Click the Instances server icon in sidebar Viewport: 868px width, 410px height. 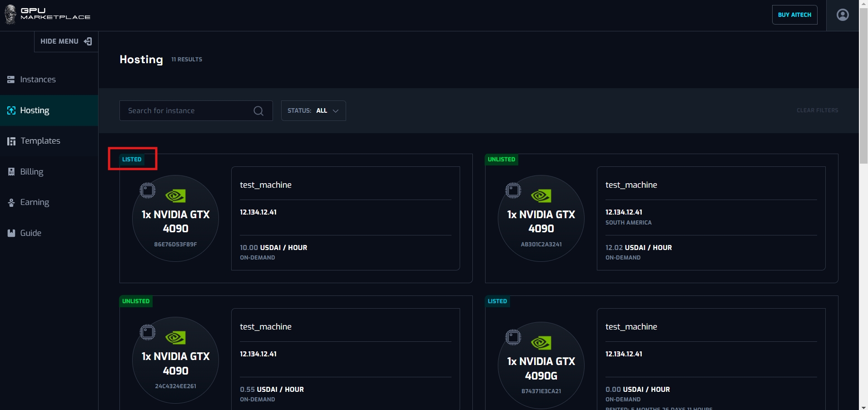tap(11, 80)
